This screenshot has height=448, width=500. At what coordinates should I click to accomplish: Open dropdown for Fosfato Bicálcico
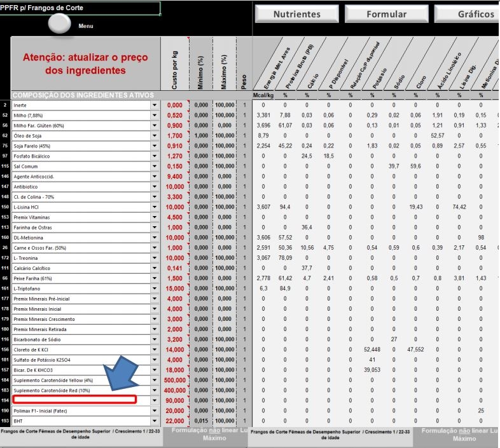[x=155, y=156]
